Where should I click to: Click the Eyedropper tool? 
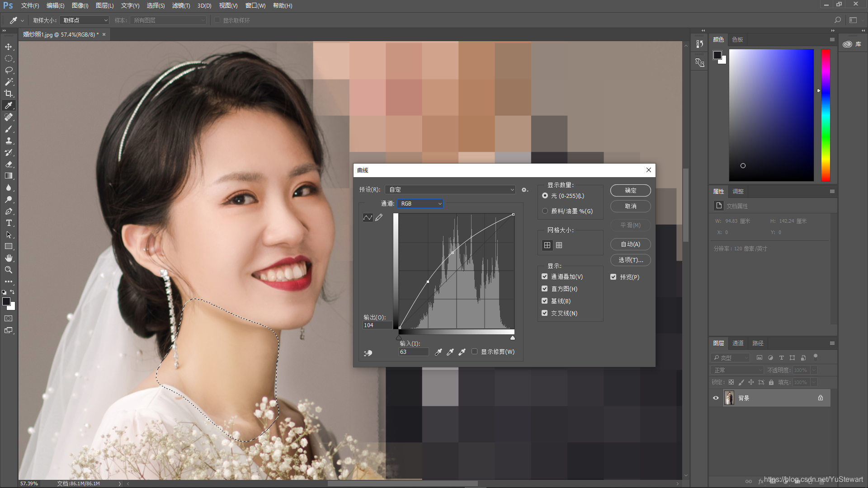(x=8, y=105)
